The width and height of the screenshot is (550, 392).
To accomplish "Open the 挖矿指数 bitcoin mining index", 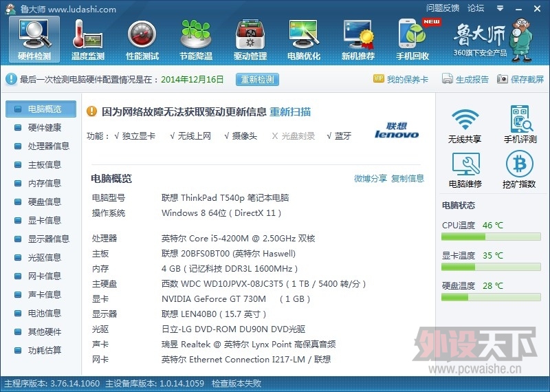I will pyautogui.click(x=519, y=169).
